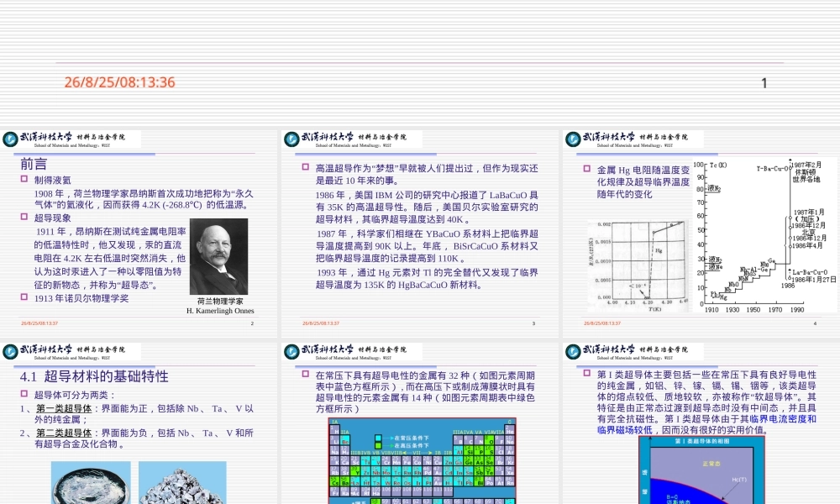Screen dimensions: 840x504
Task: Click the university logo on the 高温超导 slide
Action: [x=291, y=139]
